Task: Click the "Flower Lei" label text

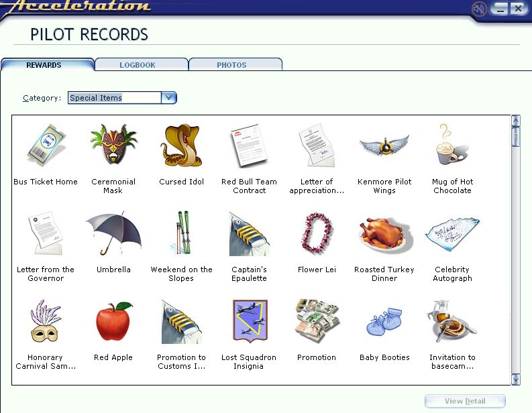Action: 317,270
